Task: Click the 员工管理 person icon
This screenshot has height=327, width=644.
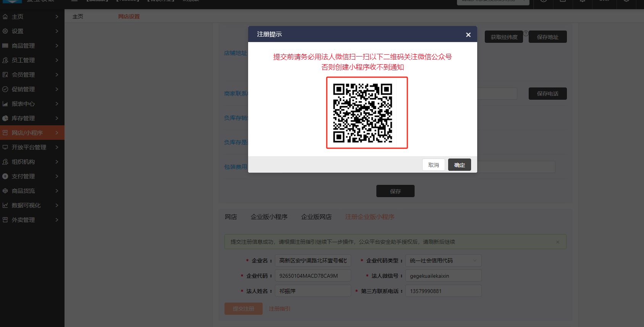Action: click(x=5, y=60)
